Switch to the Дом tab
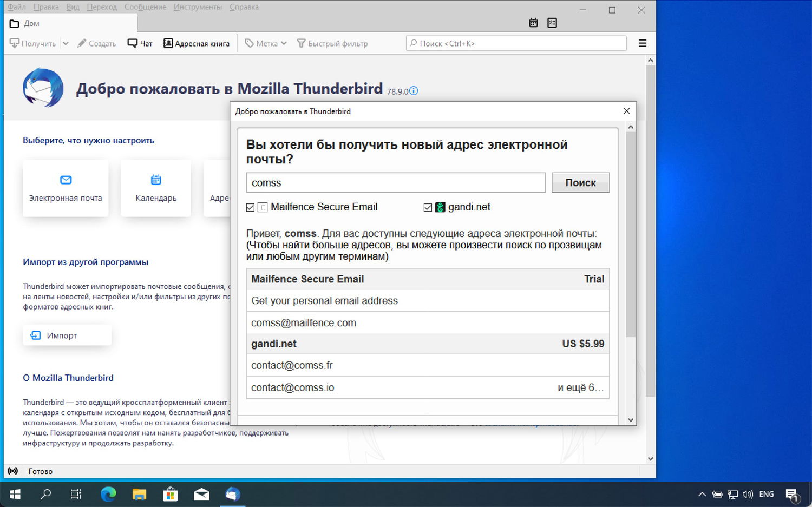 pyautogui.click(x=70, y=23)
